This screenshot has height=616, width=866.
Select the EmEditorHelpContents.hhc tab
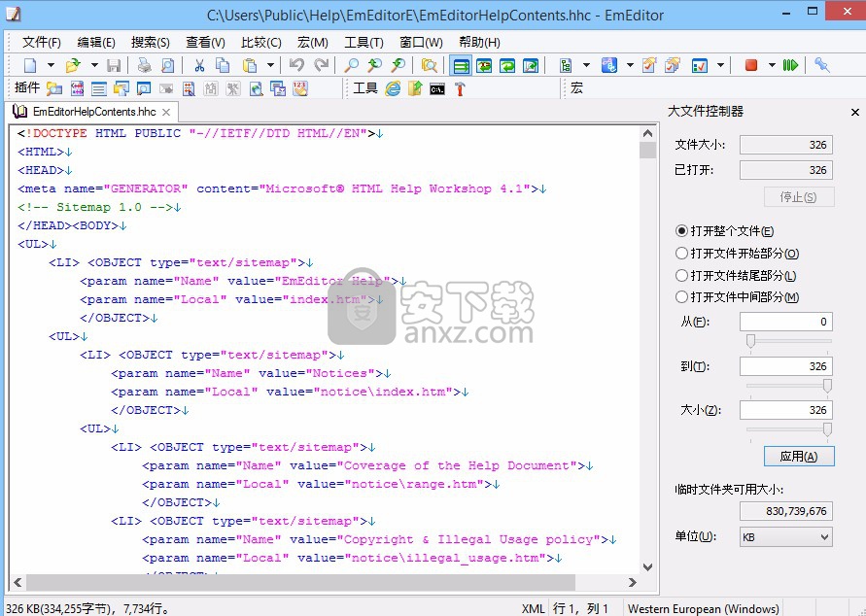click(x=92, y=112)
